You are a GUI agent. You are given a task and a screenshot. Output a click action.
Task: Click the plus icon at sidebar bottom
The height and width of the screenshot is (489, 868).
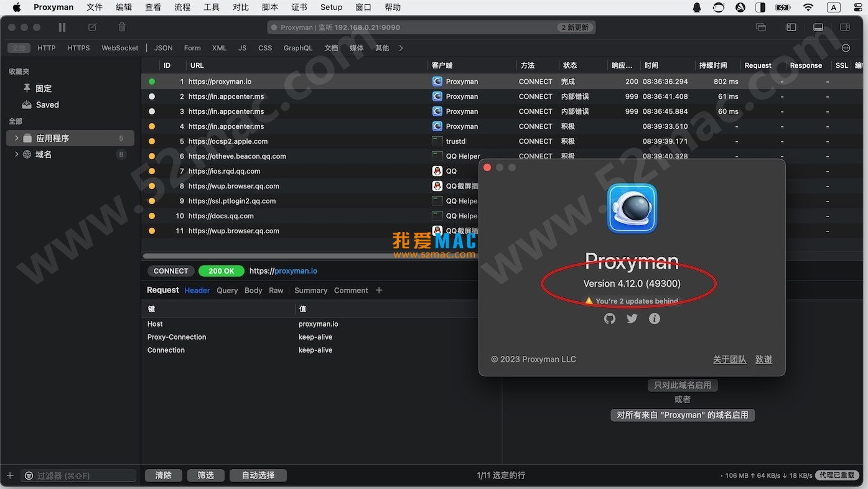pos(10,475)
